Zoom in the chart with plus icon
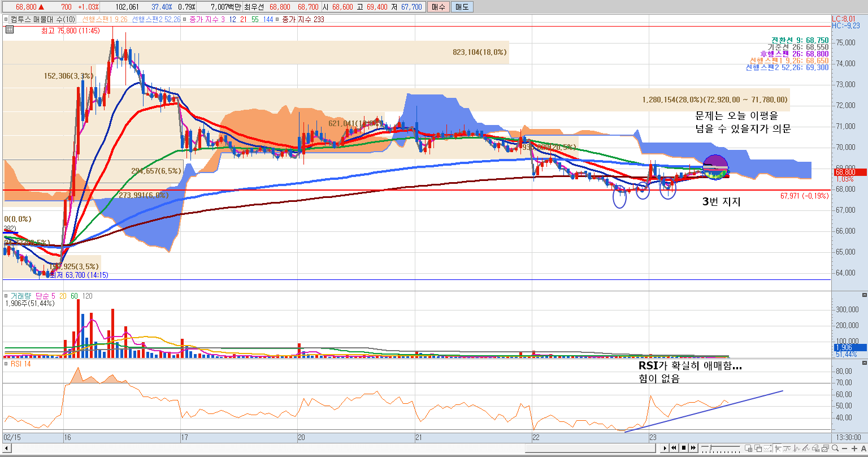868x457 pixels. (x=854, y=448)
